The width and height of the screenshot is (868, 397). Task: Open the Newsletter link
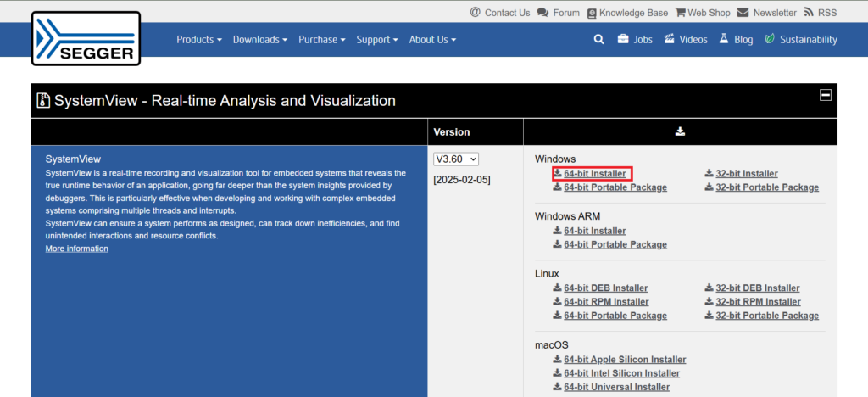point(775,13)
